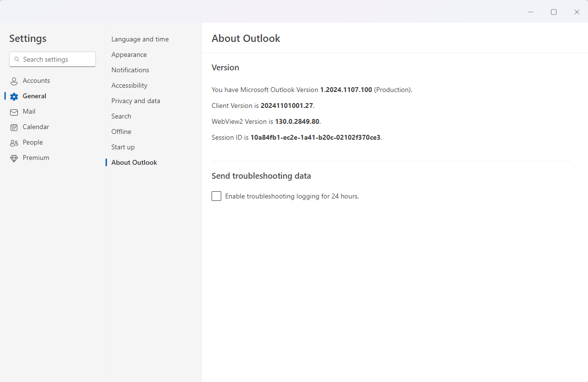Viewport: 588px width, 382px height.
Task: Click the General gear icon
Action: (x=14, y=96)
